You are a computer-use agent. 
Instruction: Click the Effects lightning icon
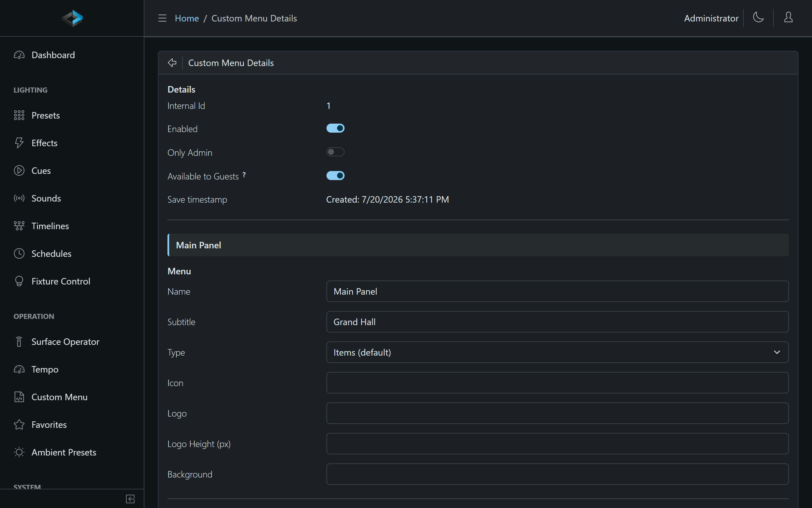(19, 143)
